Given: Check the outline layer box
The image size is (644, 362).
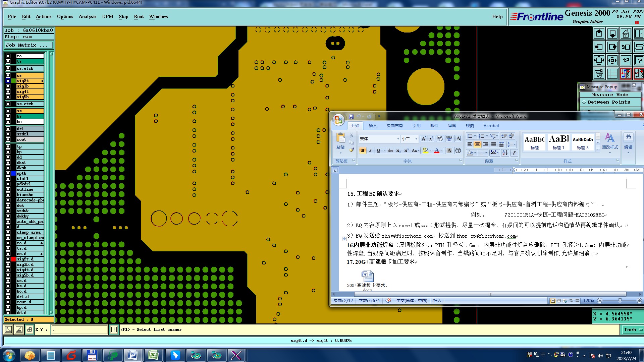Looking at the screenshot, I should (x=8, y=189).
